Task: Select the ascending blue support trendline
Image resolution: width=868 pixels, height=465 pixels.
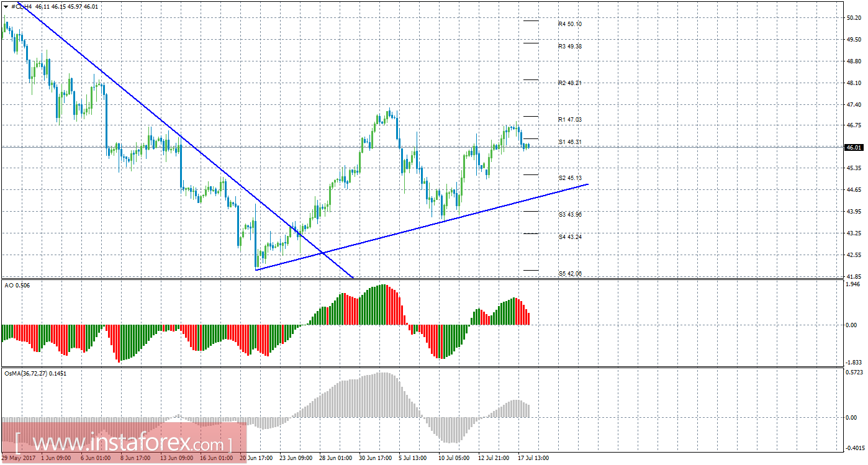Action: point(422,227)
